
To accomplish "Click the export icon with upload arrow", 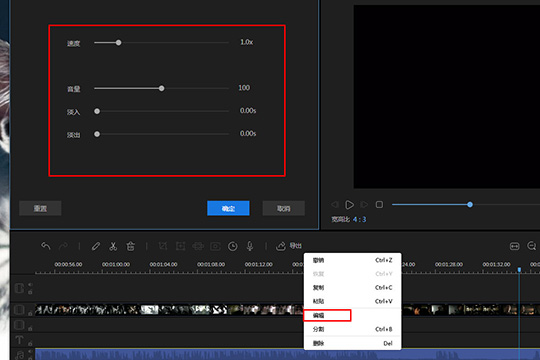I will 281,246.
